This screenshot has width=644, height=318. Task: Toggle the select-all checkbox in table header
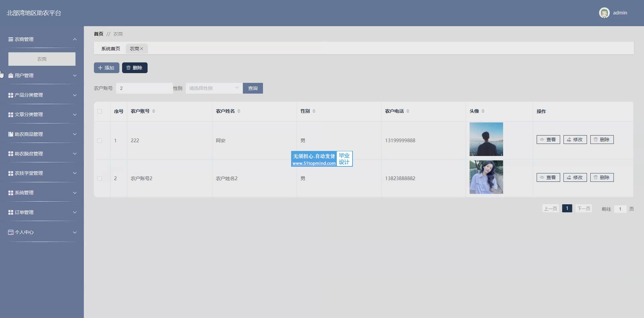(x=100, y=111)
